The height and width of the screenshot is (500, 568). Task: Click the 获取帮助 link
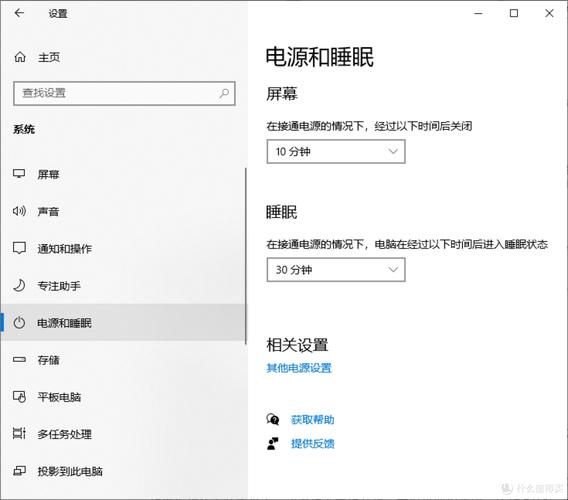click(313, 420)
